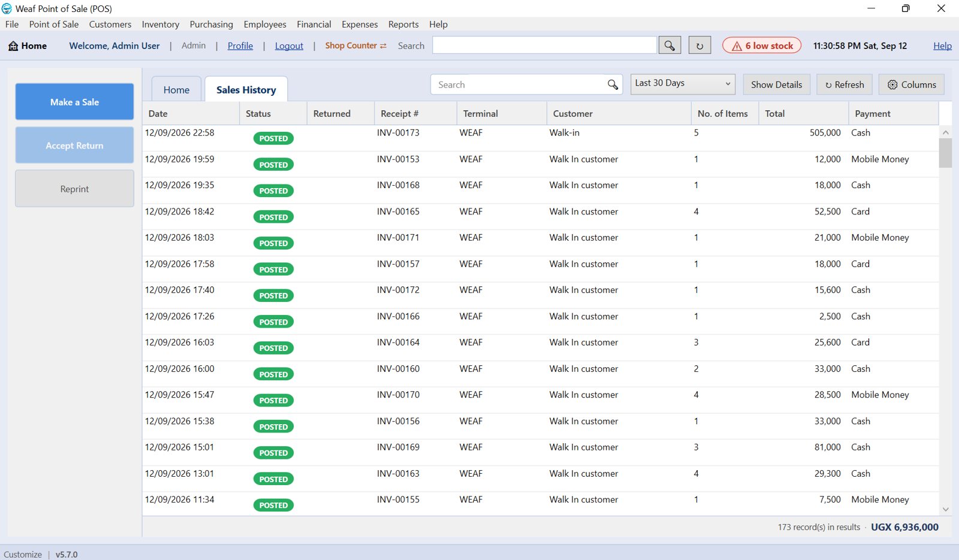Viewport: 959px width, 560px height.
Task: Open the Employees menu
Action: tap(265, 24)
